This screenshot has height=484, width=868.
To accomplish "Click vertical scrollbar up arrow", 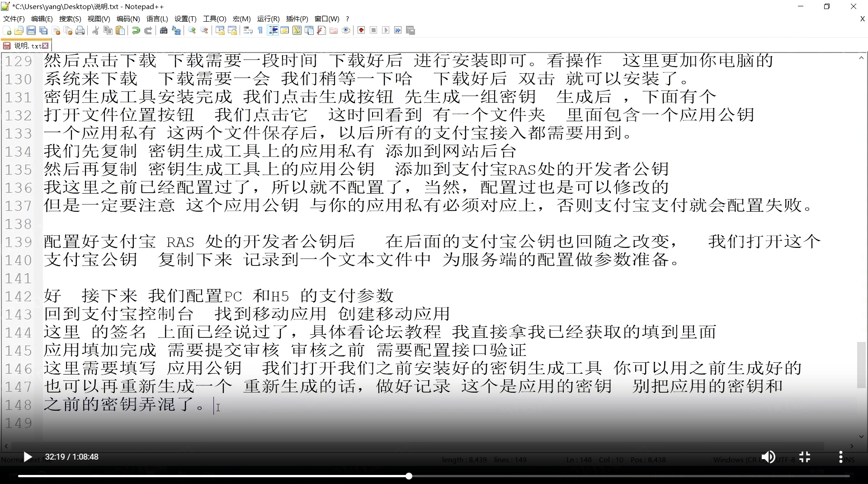I will [861, 58].
